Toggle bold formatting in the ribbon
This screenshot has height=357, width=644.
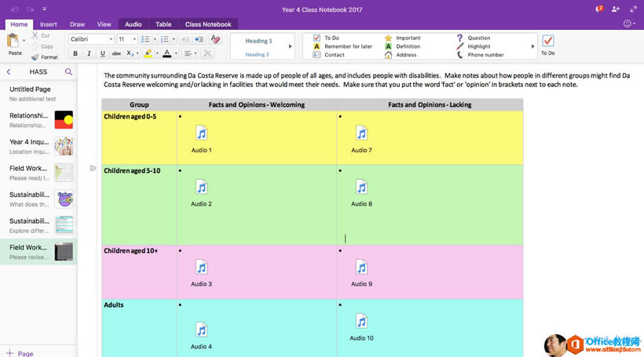coord(75,53)
